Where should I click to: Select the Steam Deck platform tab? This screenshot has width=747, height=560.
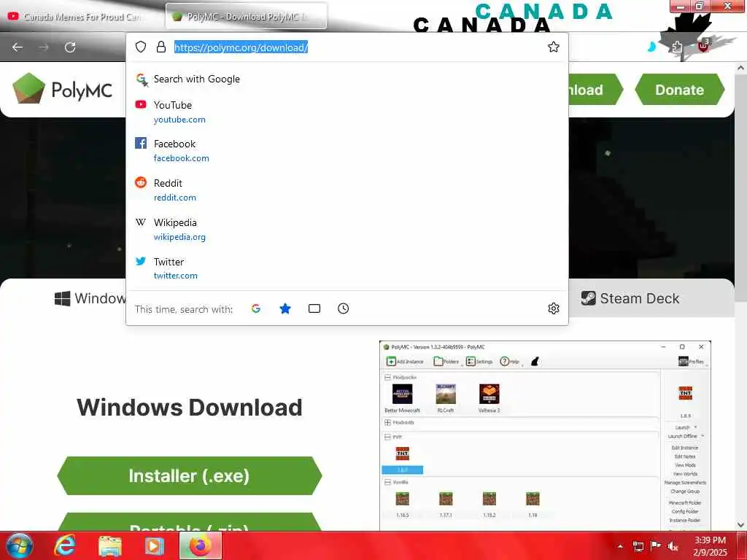[x=630, y=298]
